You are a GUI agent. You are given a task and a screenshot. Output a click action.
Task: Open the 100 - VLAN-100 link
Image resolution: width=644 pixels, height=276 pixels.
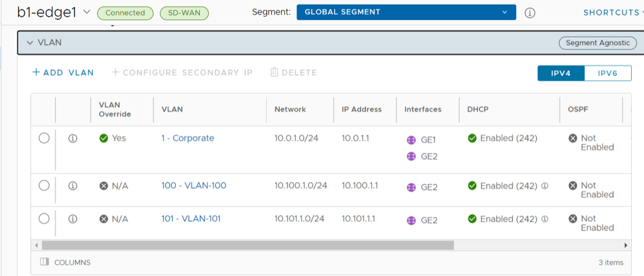tap(193, 186)
